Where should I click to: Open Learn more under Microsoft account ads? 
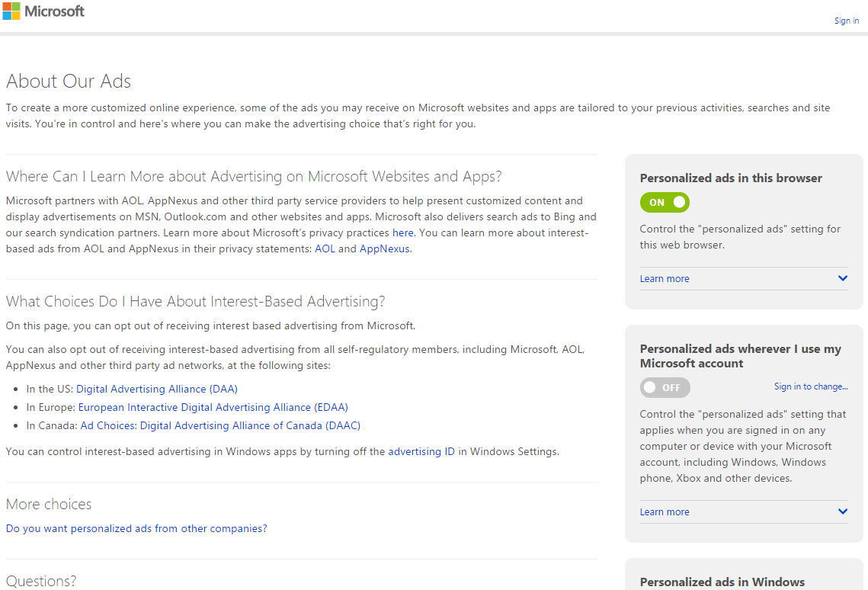[x=665, y=512]
